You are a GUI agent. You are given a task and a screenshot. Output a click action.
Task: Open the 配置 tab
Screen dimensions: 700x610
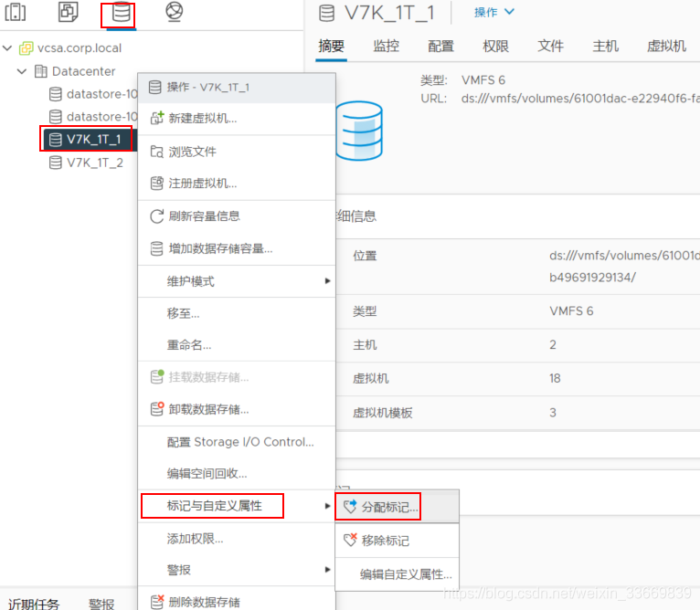pos(441,46)
